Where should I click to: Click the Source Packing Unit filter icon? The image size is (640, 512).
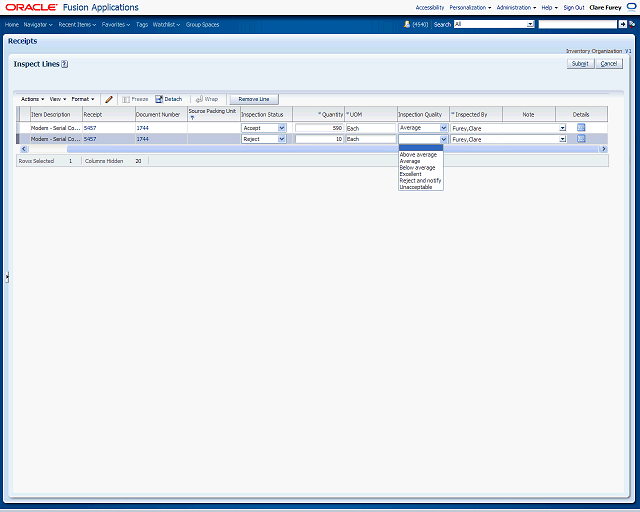click(192, 118)
